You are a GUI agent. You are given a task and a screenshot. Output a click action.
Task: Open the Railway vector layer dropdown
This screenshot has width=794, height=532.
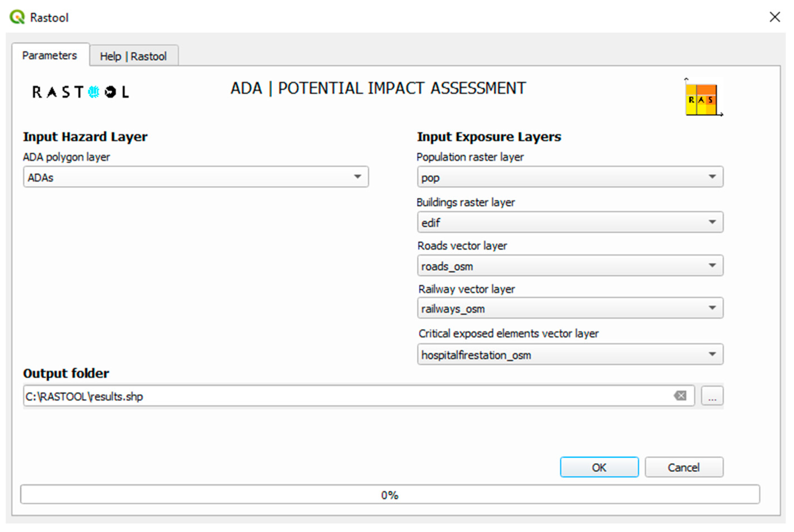click(x=712, y=308)
